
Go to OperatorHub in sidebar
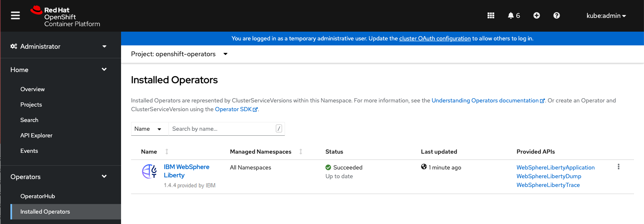pos(37,196)
